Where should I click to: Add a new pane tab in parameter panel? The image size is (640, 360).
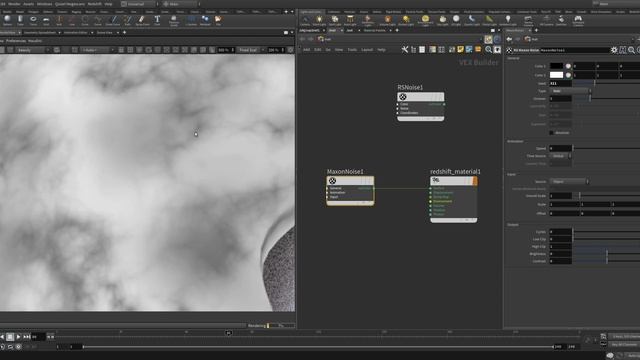tap(536, 30)
